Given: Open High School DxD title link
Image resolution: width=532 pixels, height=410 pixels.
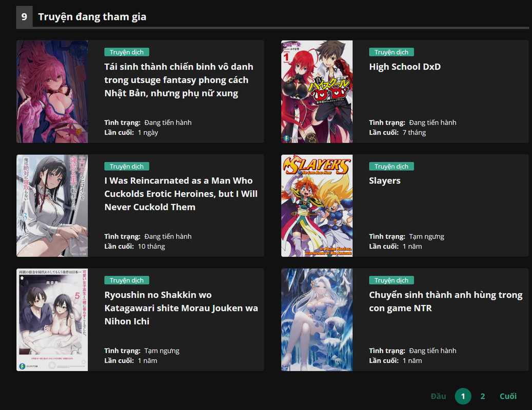Looking at the screenshot, I should click(405, 67).
